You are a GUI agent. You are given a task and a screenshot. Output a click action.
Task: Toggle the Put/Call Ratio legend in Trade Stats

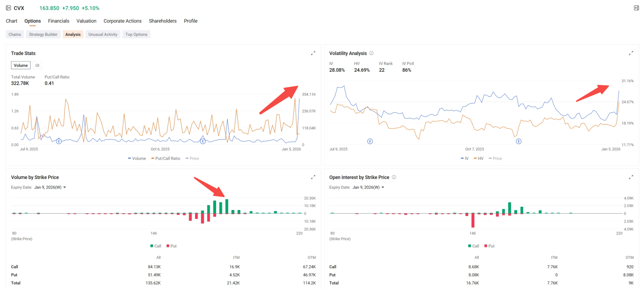[x=166, y=158]
